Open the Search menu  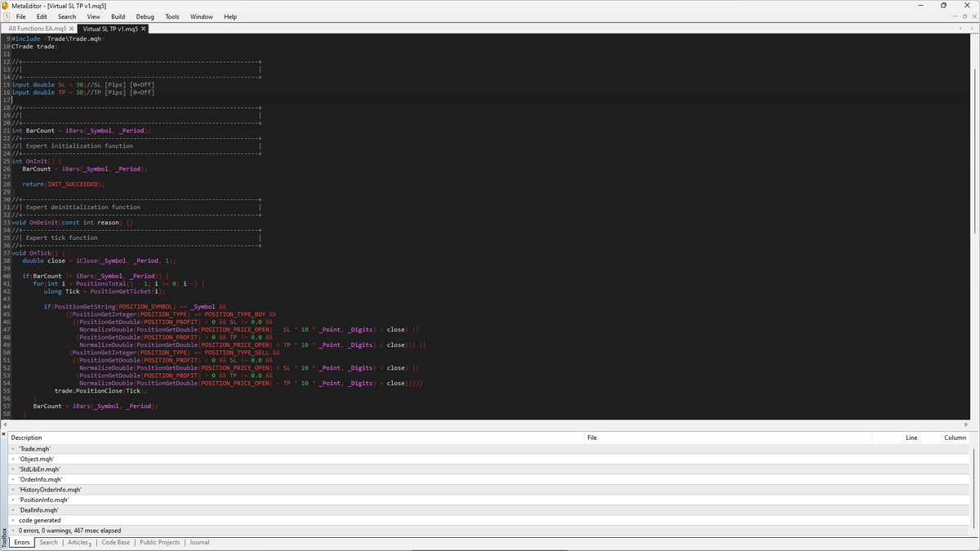67,16
